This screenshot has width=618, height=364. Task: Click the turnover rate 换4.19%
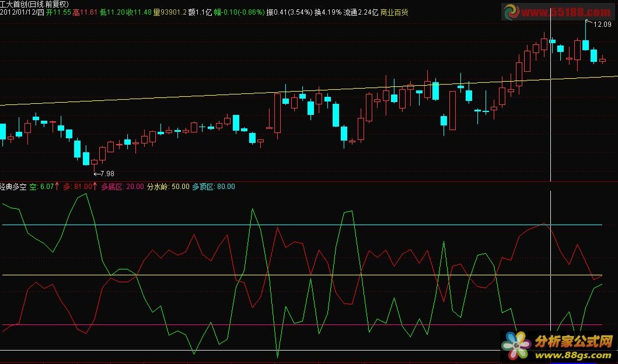point(328,12)
